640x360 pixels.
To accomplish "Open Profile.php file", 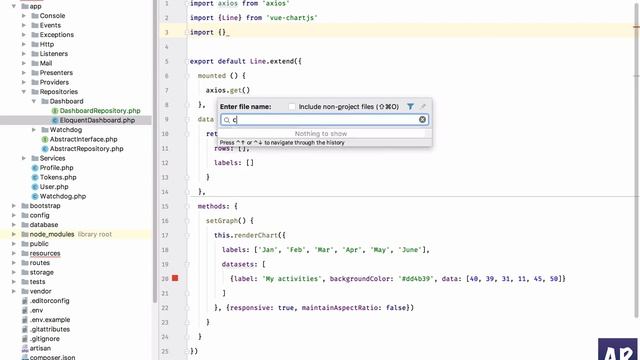I will click(56, 168).
